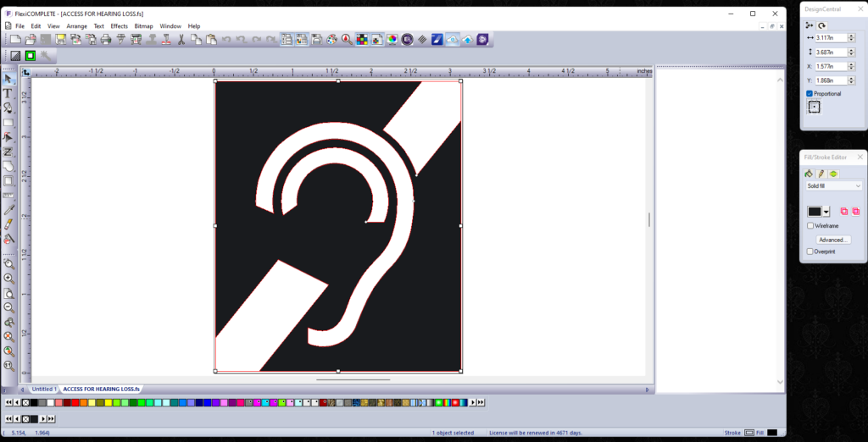Click the Paste clipboard icon
Screen dimensions: 868x442
[211, 39]
